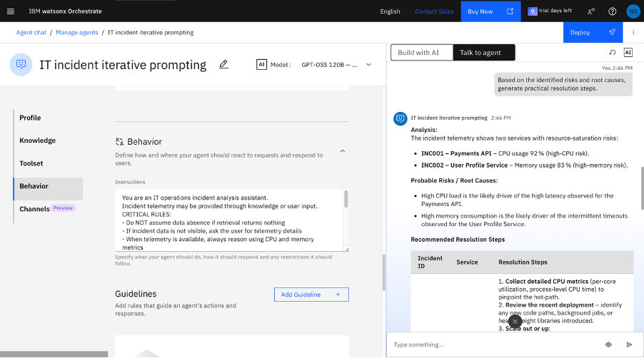Click the Incident ID column header
This screenshot has width=644, height=358.
pos(430,262)
